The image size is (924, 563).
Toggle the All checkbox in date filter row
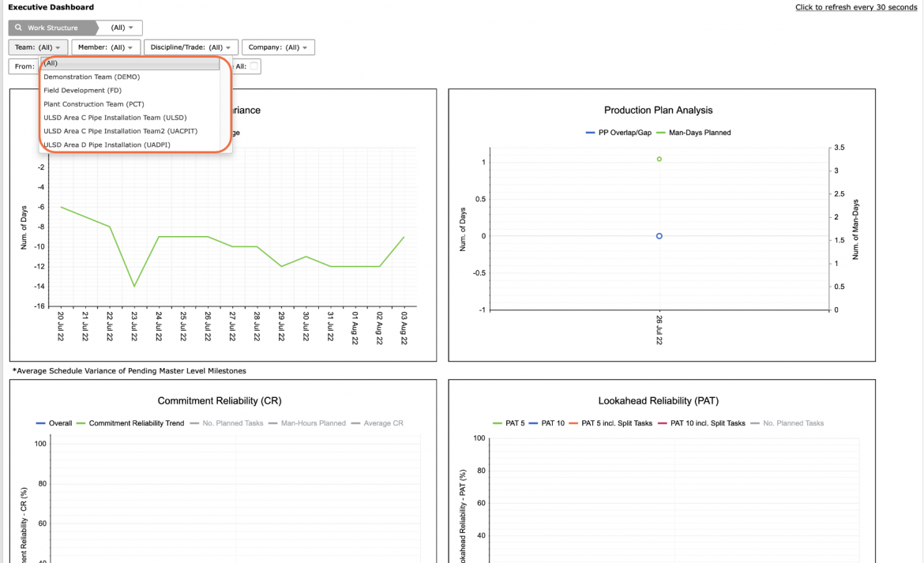[x=254, y=66]
